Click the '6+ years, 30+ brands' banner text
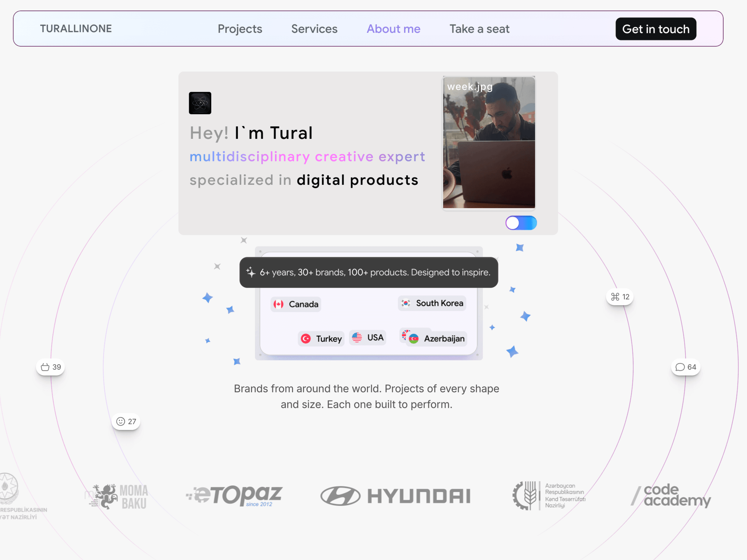747x560 pixels. click(x=375, y=272)
